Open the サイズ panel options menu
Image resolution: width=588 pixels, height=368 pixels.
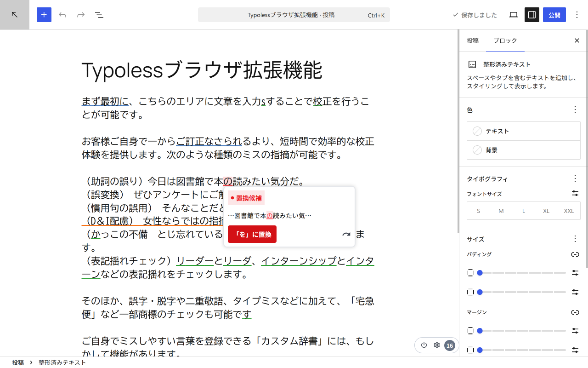point(575,239)
